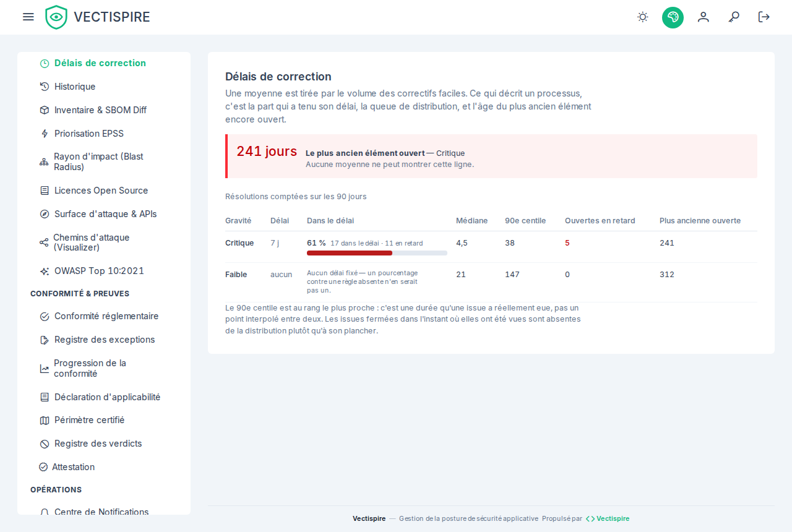The width and height of the screenshot is (792, 532).
Task: Click the 90e centile column header
Action: click(525, 221)
